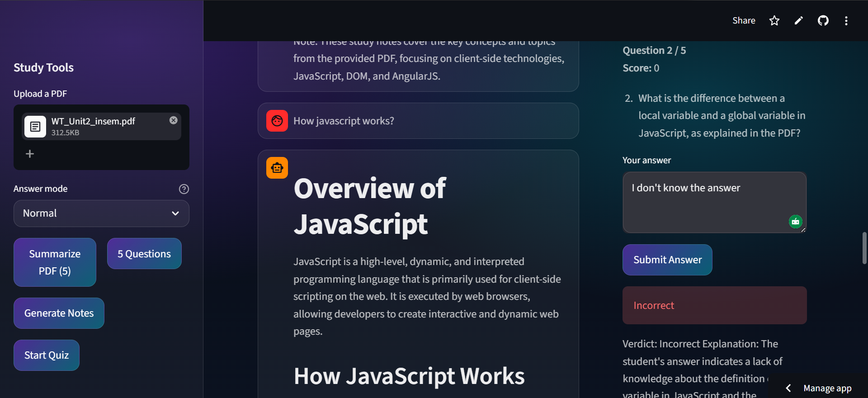Click the 'Upload a PDF' label
This screenshot has height=398, width=868.
[x=40, y=94]
